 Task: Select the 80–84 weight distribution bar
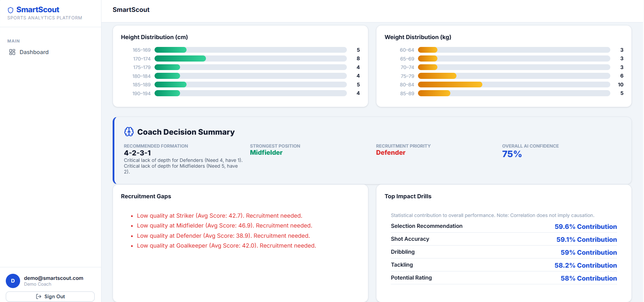514,84
